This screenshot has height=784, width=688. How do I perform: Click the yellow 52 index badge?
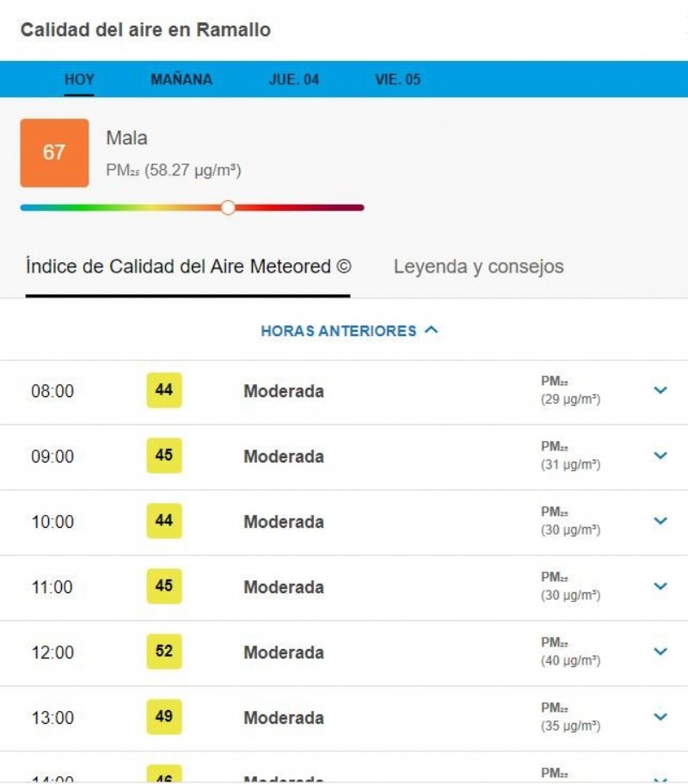(164, 651)
